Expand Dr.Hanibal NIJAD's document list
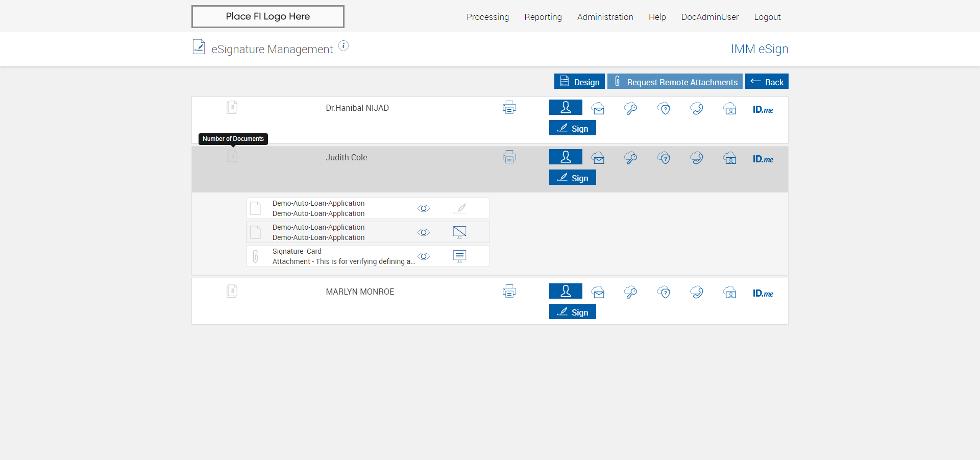 click(232, 107)
